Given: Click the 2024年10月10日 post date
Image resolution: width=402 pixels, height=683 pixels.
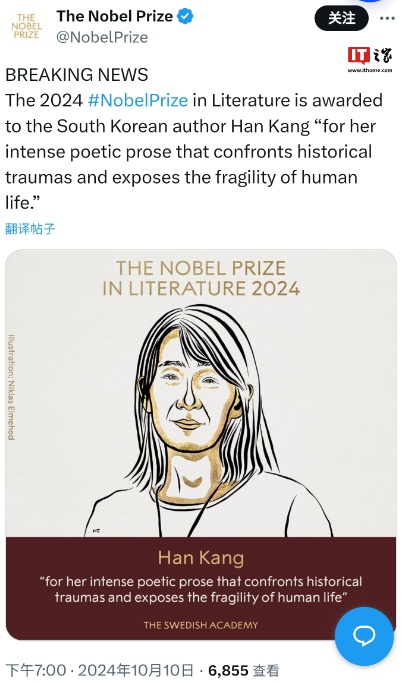Looking at the screenshot, I should tap(136, 670).
